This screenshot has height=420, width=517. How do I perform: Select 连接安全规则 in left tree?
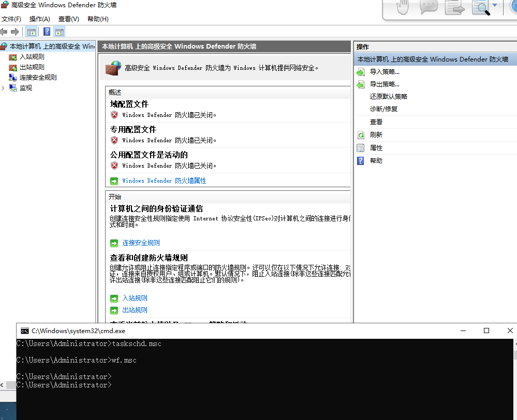click(38, 78)
